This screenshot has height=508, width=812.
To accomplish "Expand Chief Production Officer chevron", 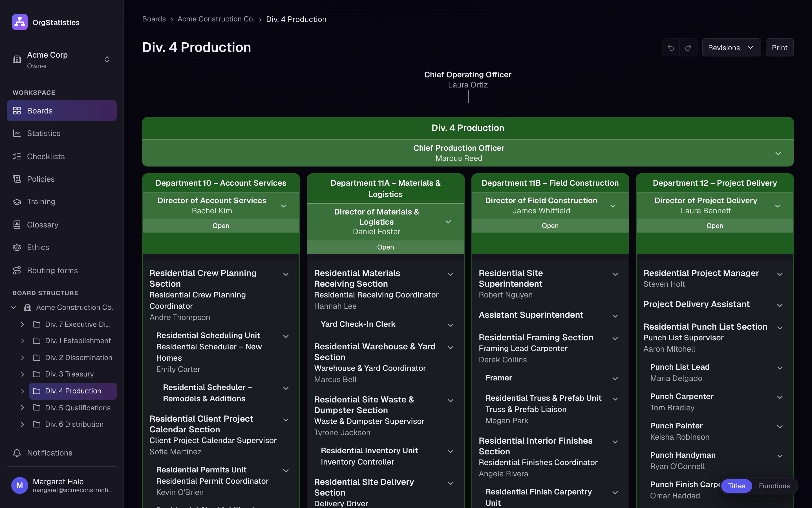I will pos(778,153).
